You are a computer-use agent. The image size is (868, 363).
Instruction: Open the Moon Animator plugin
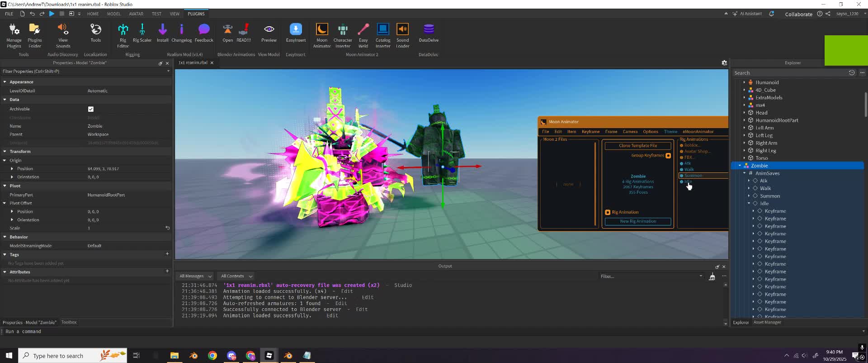tap(322, 35)
